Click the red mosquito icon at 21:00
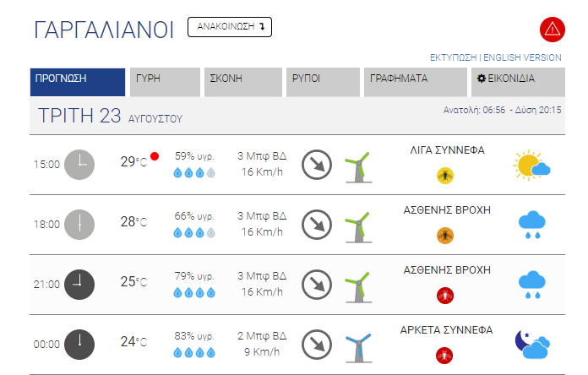 point(445,296)
